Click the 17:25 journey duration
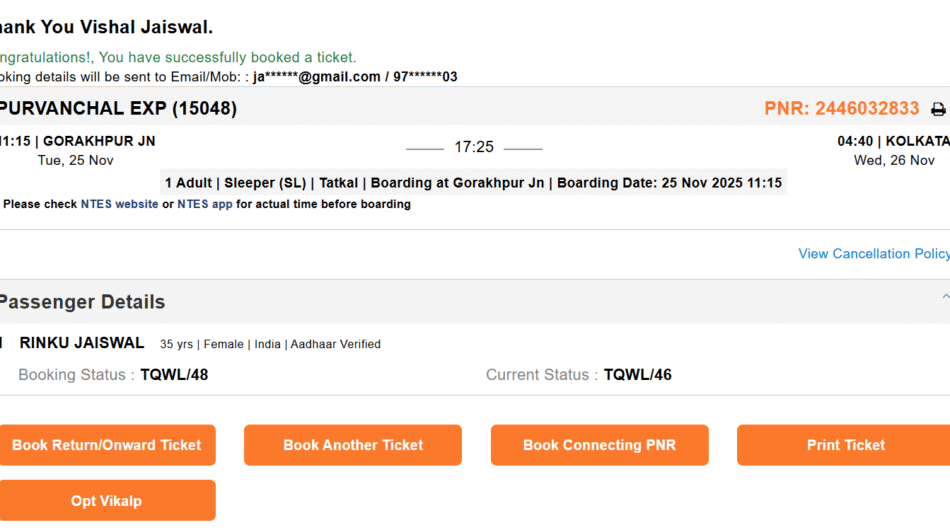This screenshot has width=950, height=530. 474,147
